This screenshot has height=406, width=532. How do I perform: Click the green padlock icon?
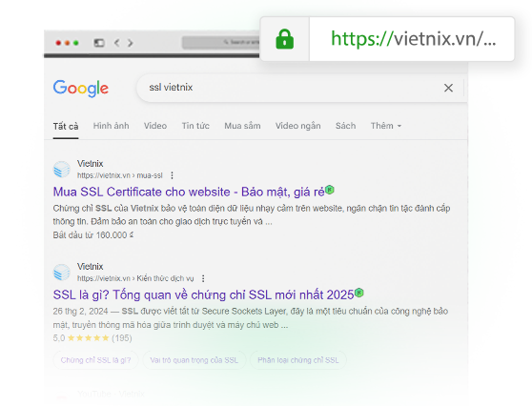tap(285, 39)
